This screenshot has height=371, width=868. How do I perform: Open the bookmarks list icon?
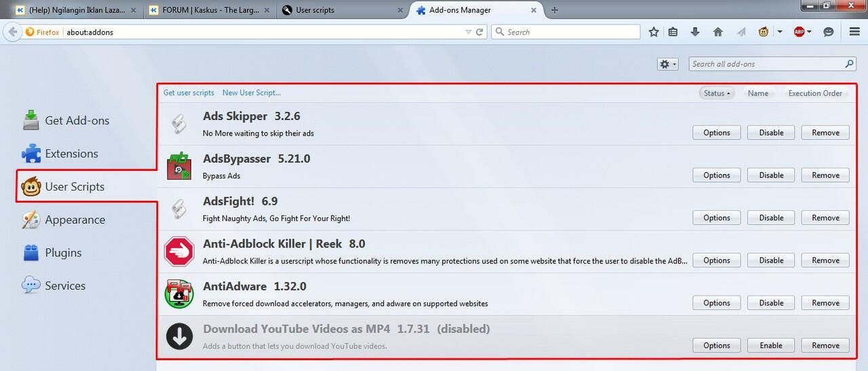pos(673,32)
